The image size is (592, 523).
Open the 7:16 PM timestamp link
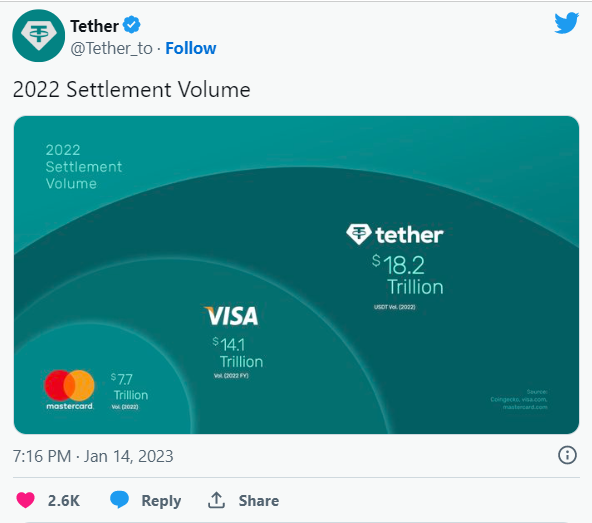(x=93, y=456)
